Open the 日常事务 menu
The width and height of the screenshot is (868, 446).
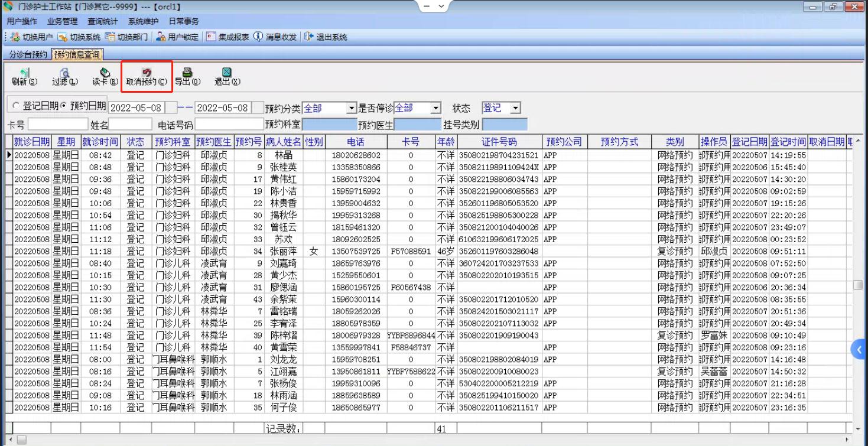pyautogui.click(x=184, y=21)
